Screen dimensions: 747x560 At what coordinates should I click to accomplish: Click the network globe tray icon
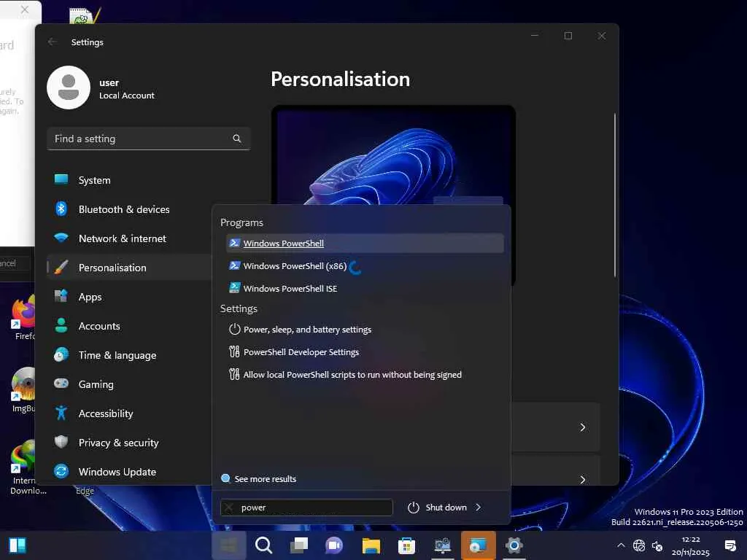pyautogui.click(x=639, y=545)
